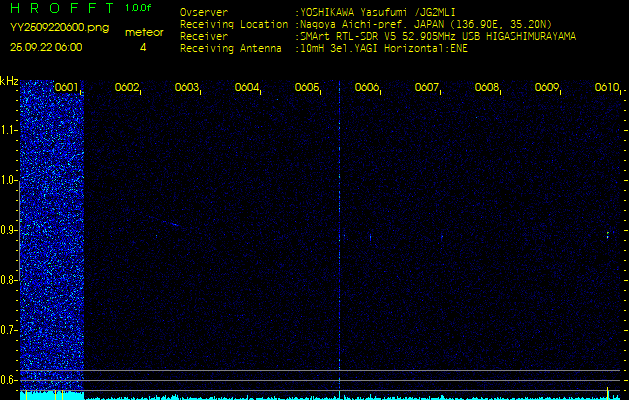Click the Receiver field label
The image size is (629, 400).
click(204, 37)
